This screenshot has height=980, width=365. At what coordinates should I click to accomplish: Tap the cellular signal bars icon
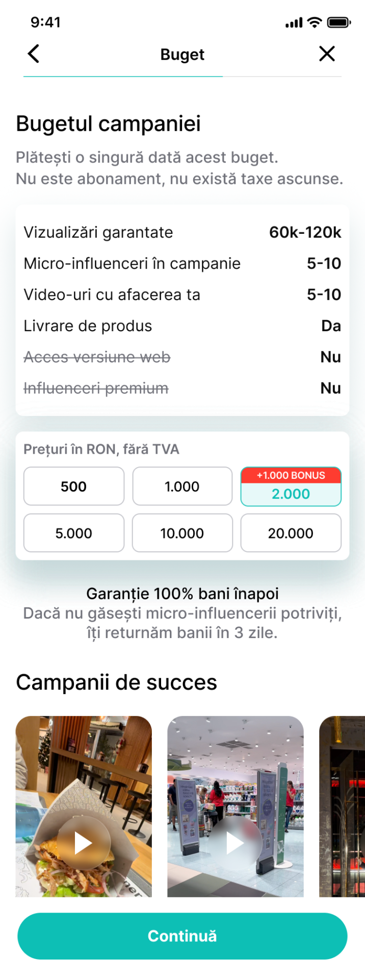(294, 23)
